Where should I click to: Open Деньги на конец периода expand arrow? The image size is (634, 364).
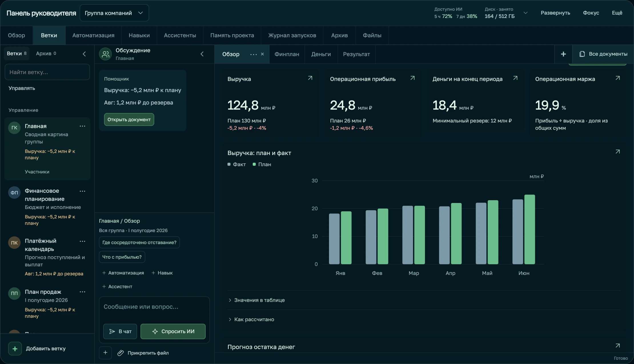[x=515, y=78]
